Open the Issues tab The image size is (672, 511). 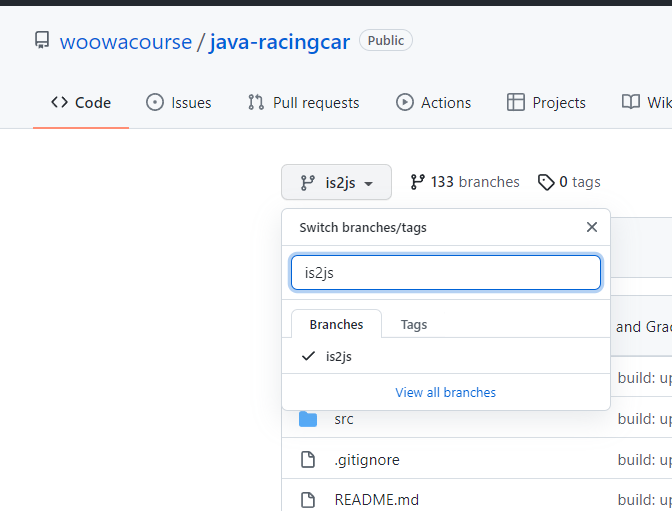point(179,103)
